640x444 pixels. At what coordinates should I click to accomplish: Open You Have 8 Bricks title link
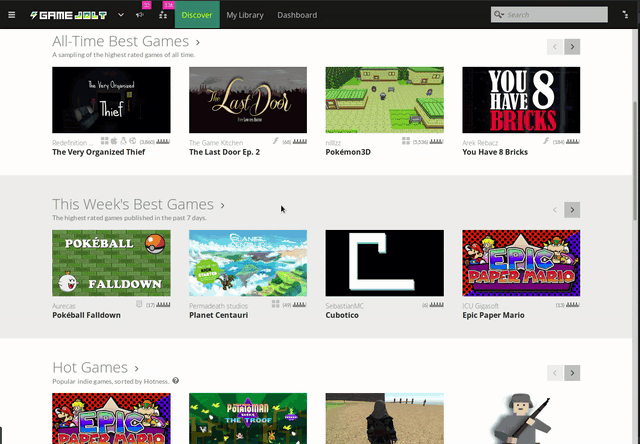point(495,152)
